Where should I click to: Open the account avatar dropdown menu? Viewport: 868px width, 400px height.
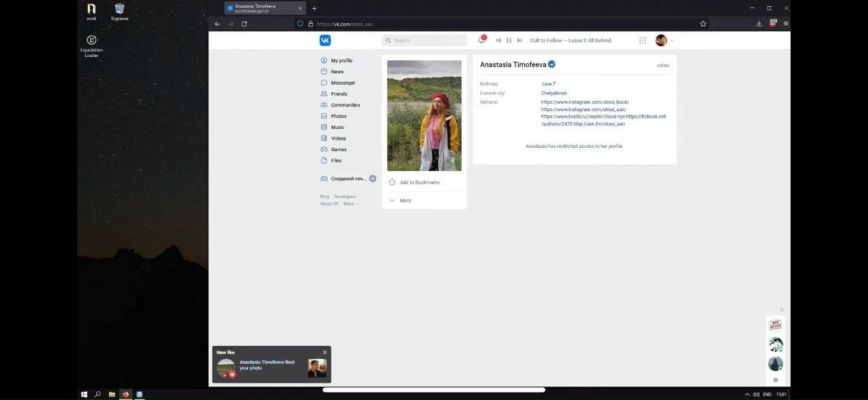(x=664, y=41)
